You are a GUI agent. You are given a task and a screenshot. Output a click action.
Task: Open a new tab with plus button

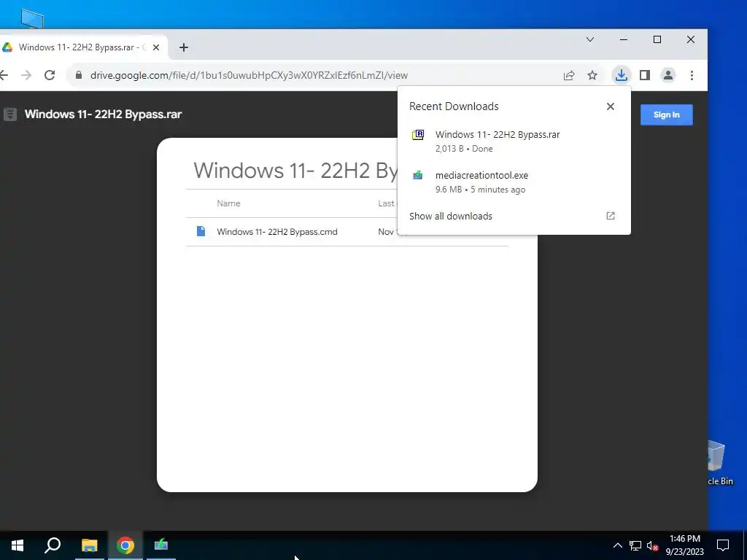pos(184,47)
